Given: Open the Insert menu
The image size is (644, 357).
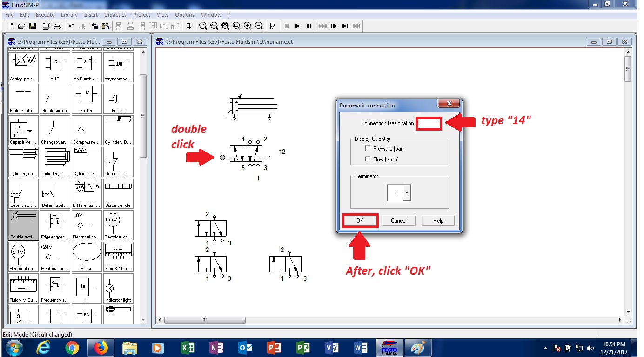Looking at the screenshot, I should [x=91, y=15].
